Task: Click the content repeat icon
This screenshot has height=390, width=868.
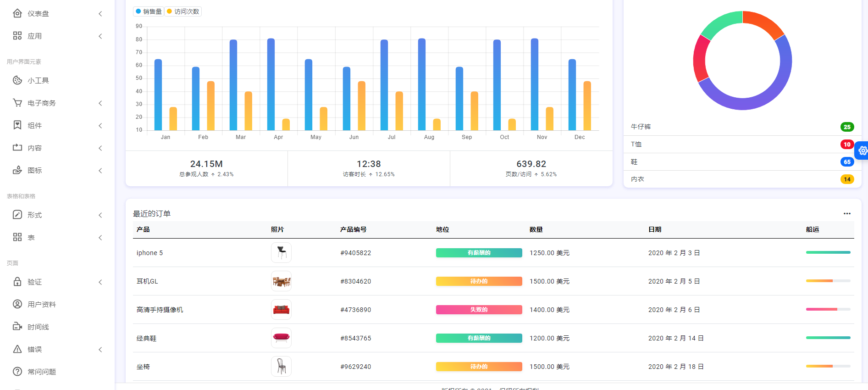Action: pyautogui.click(x=17, y=148)
